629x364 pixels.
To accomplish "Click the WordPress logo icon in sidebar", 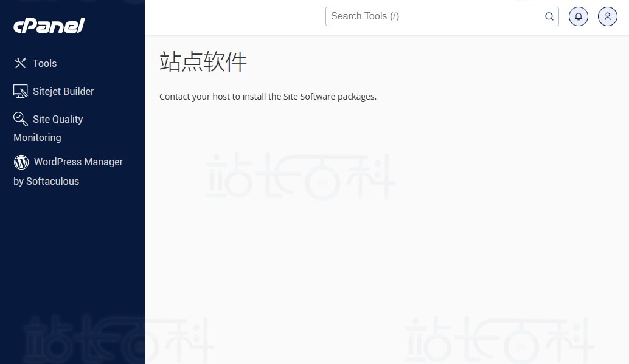I will tap(21, 162).
